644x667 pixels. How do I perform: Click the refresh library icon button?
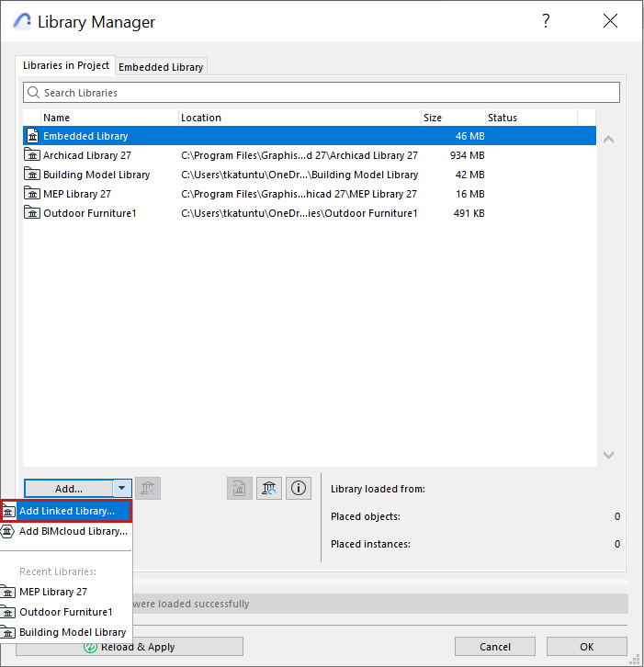269,488
